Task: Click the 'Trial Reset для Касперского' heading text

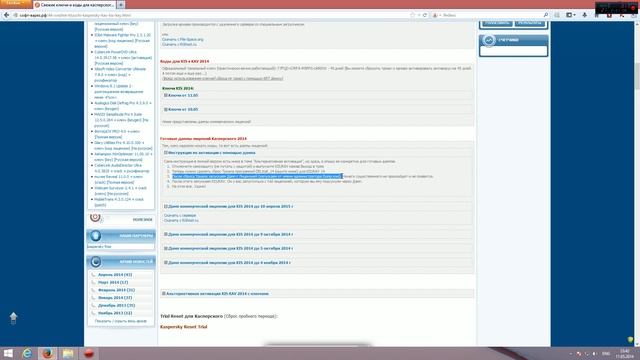Action: (191, 316)
